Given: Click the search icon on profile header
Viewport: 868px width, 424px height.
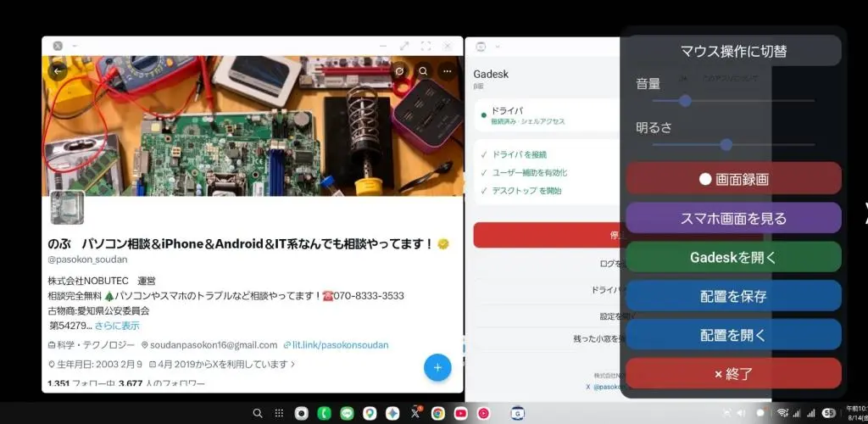Looking at the screenshot, I should pyautogui.click(x=423, y=71).
